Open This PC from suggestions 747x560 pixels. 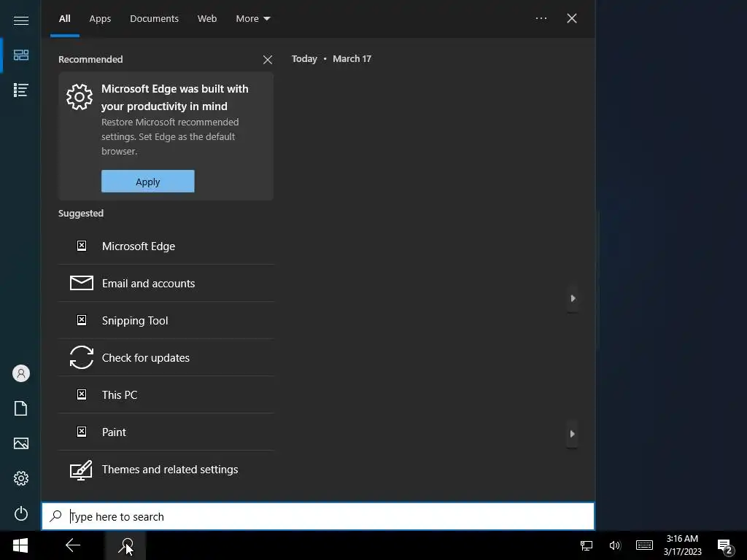166,394
